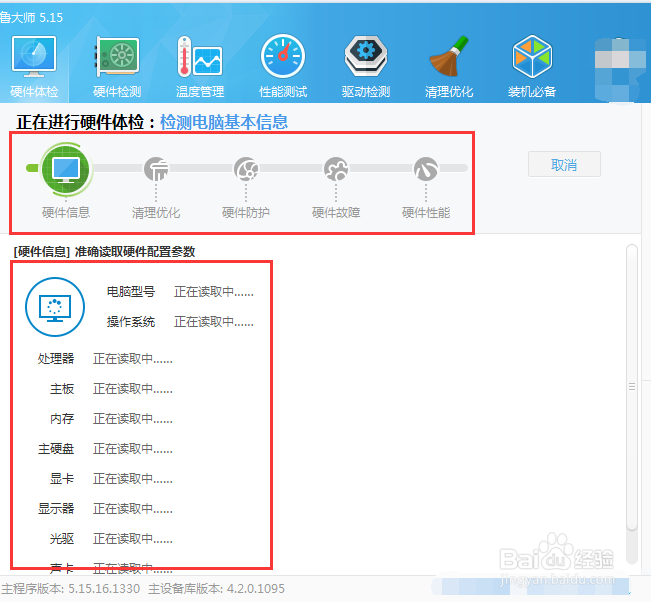651x602 pixels.
Task: Select the 硬件故障 step icon
Action: click(336, 169)
